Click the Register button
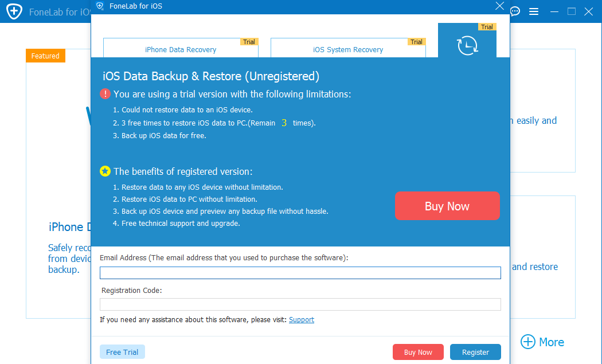This screenshot has height=364, width=602. (x=475, y=352)
